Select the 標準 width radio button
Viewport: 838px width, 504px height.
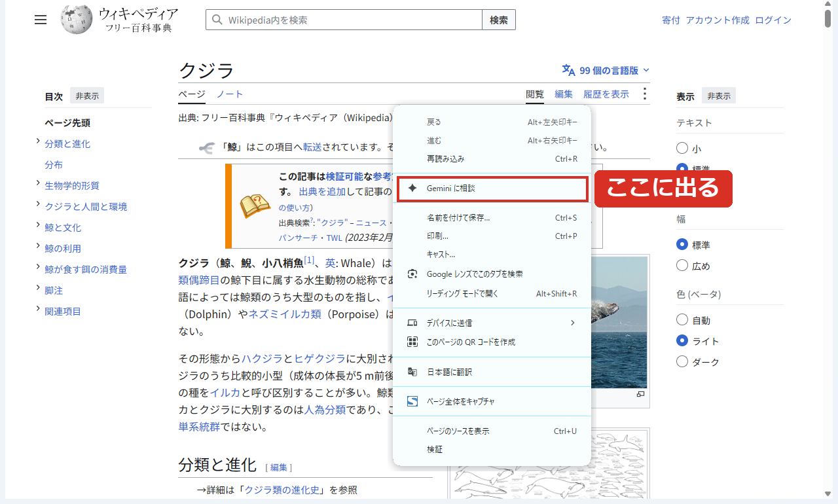point(682,245)
